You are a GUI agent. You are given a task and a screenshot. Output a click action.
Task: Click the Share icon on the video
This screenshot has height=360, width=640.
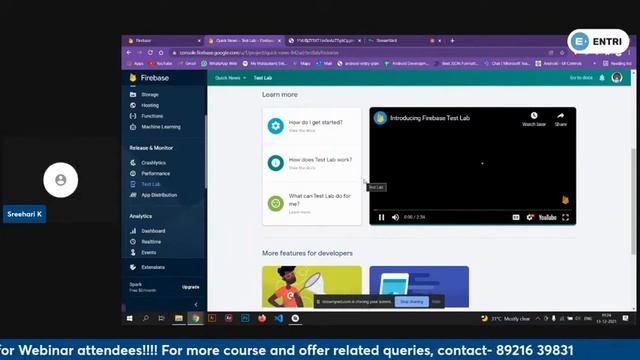pos(561,119)
